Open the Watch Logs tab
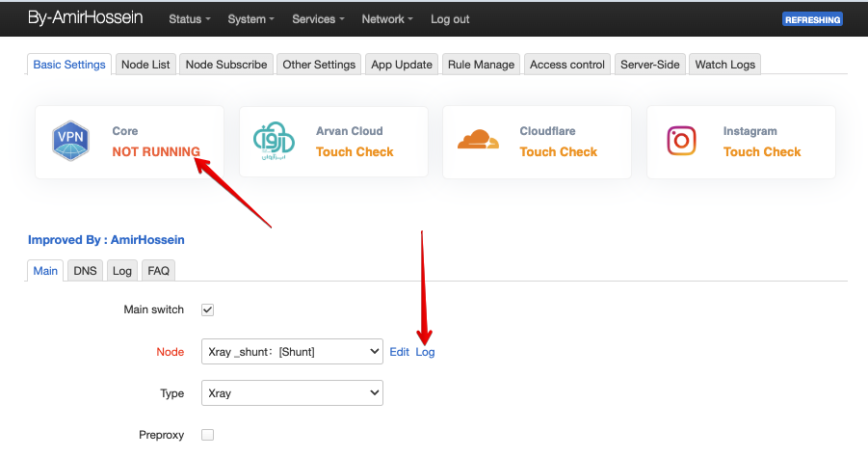 (725, 65)
